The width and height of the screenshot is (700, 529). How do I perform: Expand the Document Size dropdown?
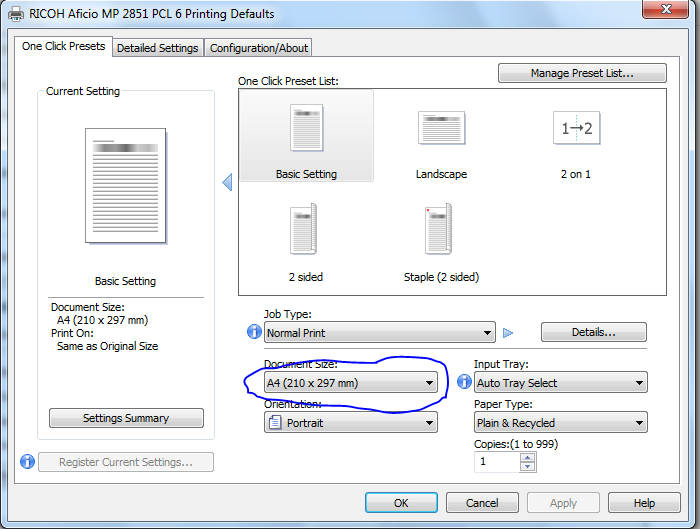[x=350, y=383]
